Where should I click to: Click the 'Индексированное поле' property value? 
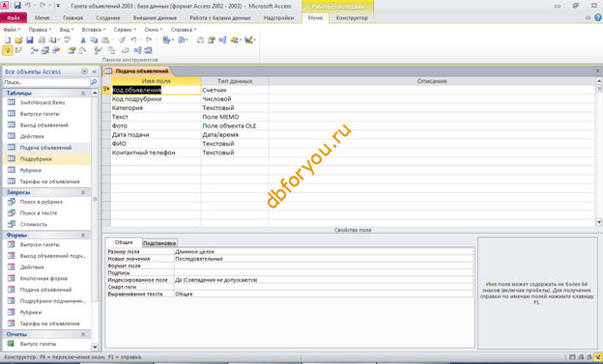click(x=324, y=280)
